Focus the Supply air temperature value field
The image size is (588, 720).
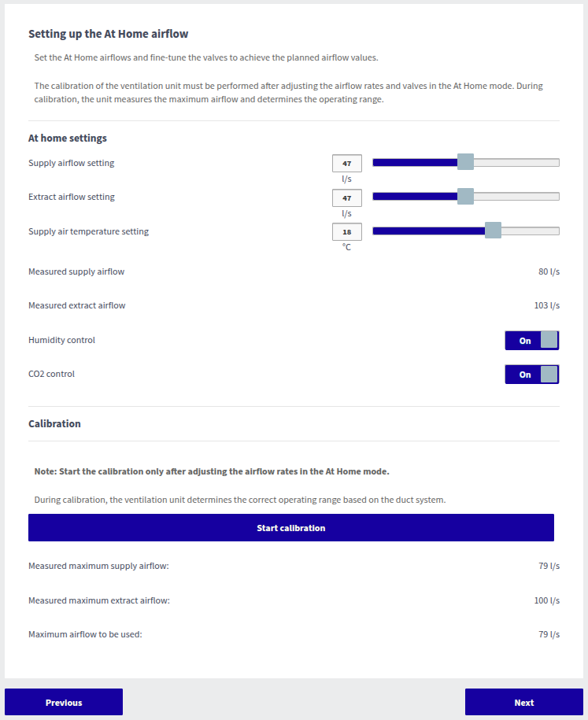pyautogui.click(x=346, y=232)
